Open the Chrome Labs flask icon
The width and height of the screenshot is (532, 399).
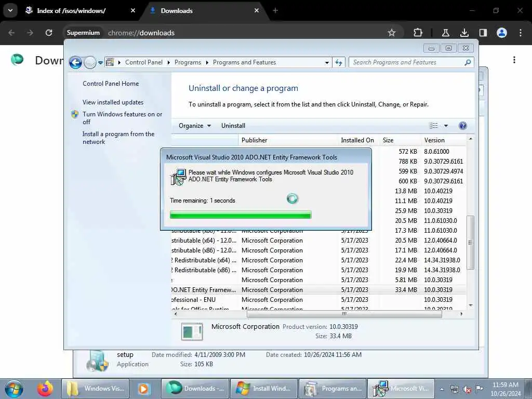pos(445,33)
